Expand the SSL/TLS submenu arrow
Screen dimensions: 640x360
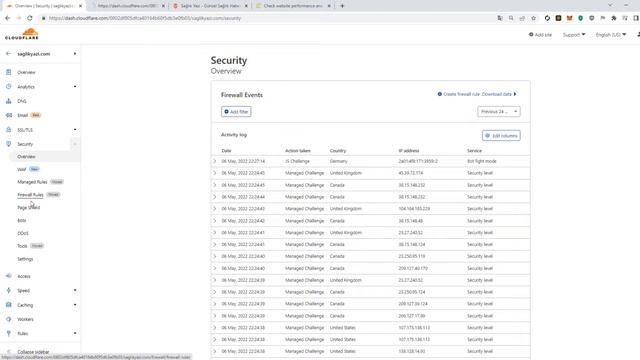75,129
